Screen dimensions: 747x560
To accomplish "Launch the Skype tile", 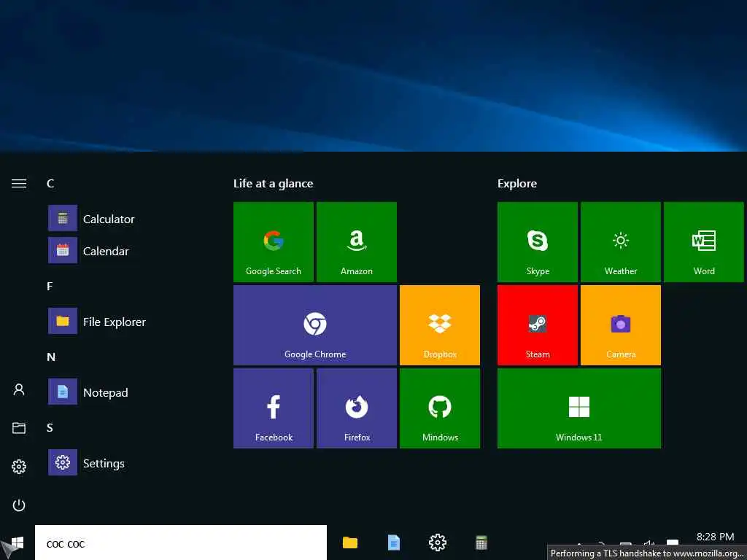I will click(x=538, y=242).
